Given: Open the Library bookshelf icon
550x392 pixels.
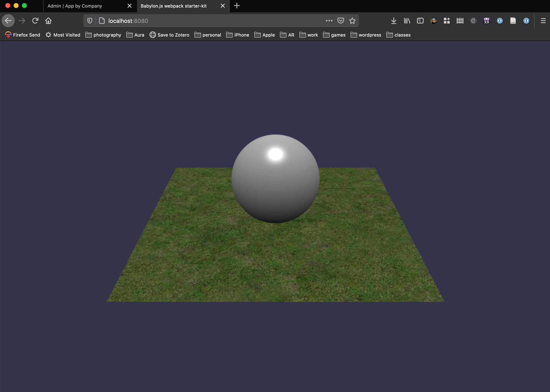Looking at the screenshot, I should [x=407, y=21].
